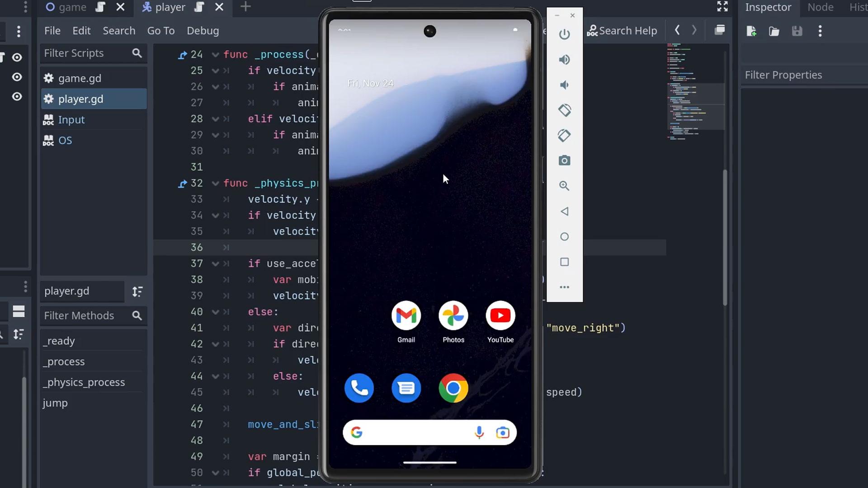Create a new resource in the Inspector

[x=752, y=31]
